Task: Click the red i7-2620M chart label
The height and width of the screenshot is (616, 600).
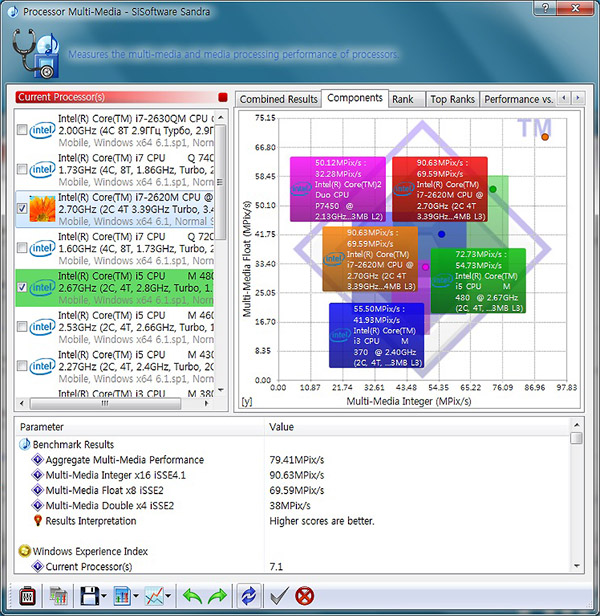Action: pos(440,189)
